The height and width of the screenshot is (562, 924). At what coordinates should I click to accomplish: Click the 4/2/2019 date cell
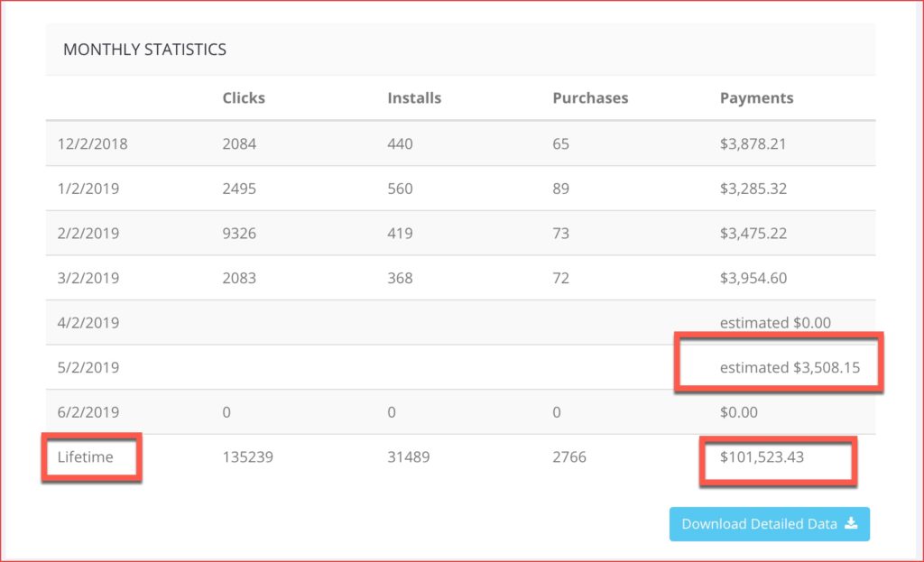coord(88,323)
